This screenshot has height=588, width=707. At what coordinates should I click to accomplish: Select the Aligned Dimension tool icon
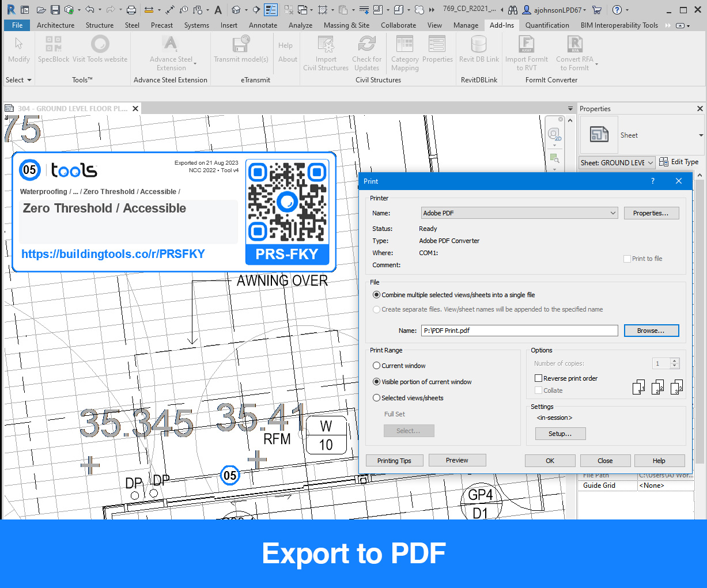pos(170,10)
